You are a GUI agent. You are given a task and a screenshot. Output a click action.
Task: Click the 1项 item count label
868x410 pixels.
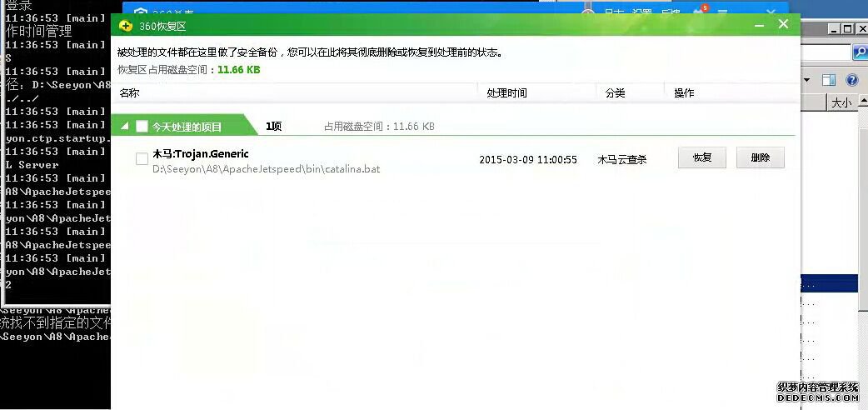273,127
